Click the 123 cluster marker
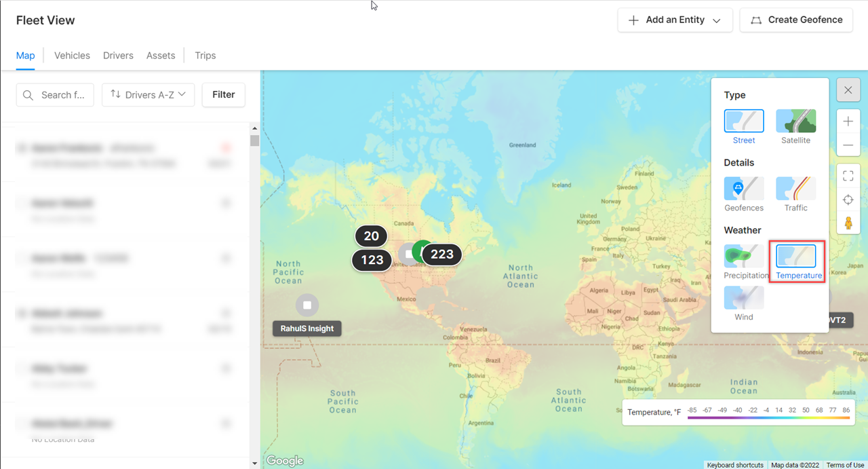Viewport: 868px width, 469px height. (372, 260)
